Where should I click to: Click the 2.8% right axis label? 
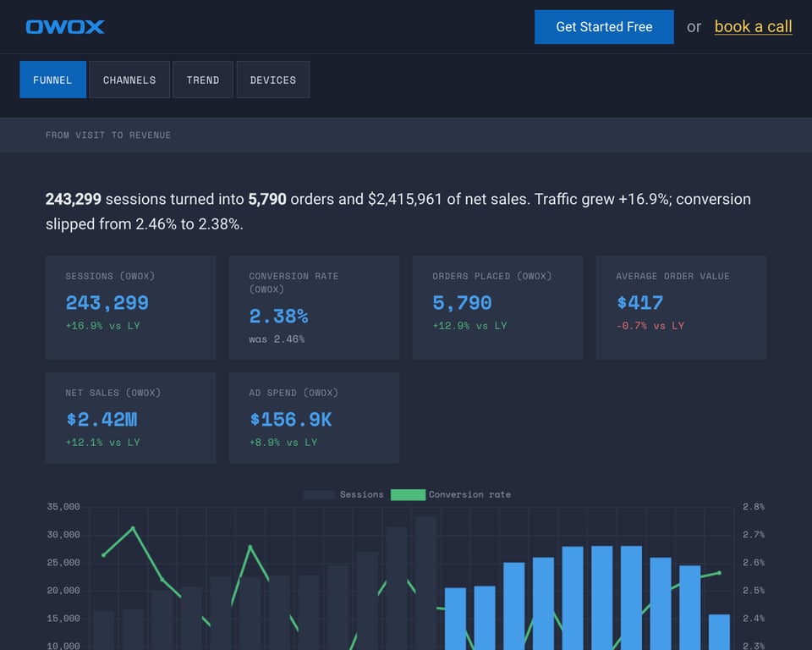tap(754, 506)
